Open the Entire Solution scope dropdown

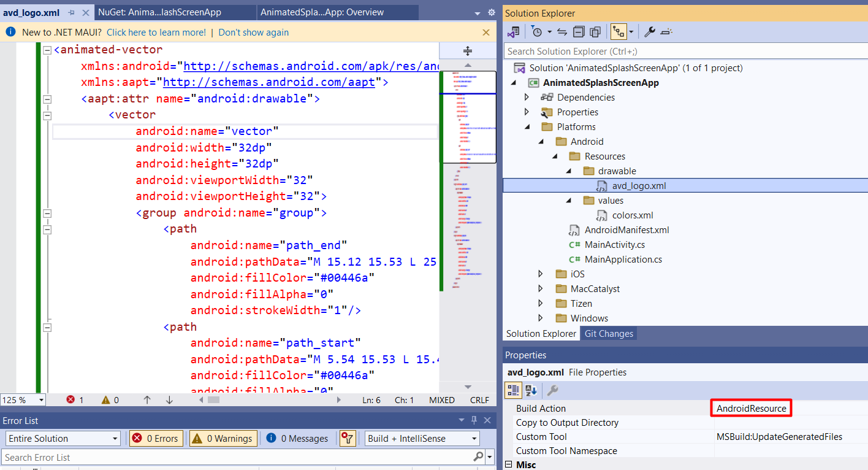[63, 438]
